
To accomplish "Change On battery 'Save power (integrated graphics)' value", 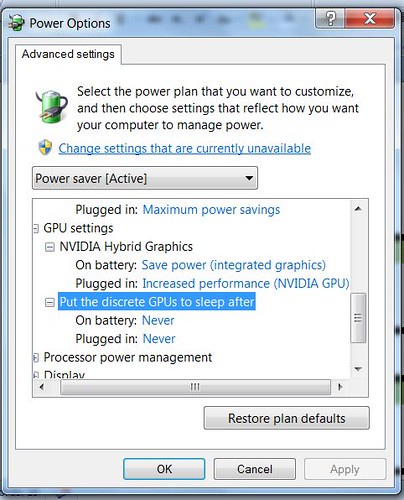I will click(234, 265).
